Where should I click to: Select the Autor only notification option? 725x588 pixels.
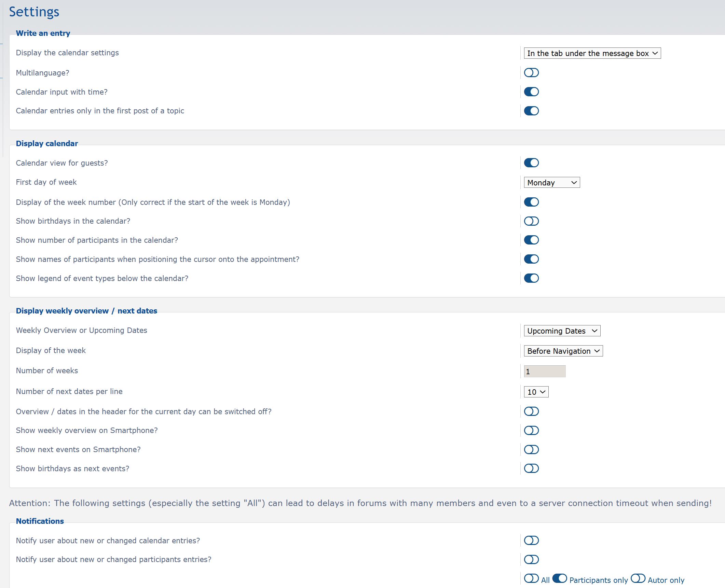coord(638,578)
